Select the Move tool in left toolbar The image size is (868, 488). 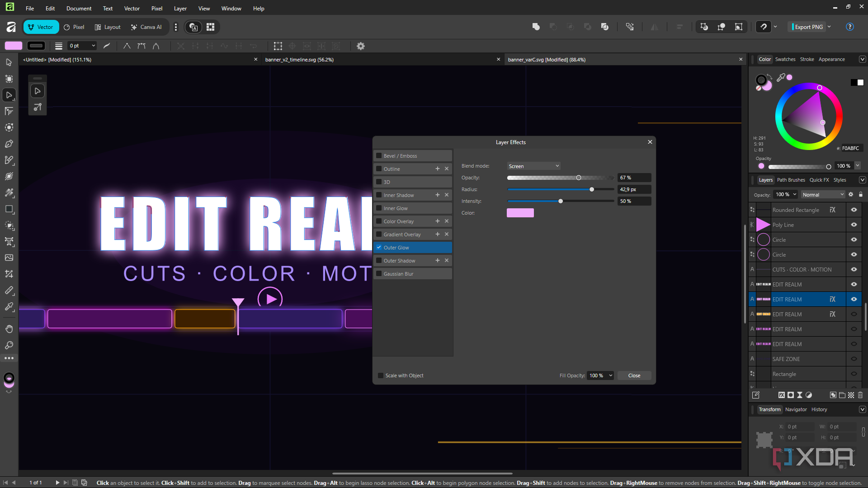pos(9,62)
